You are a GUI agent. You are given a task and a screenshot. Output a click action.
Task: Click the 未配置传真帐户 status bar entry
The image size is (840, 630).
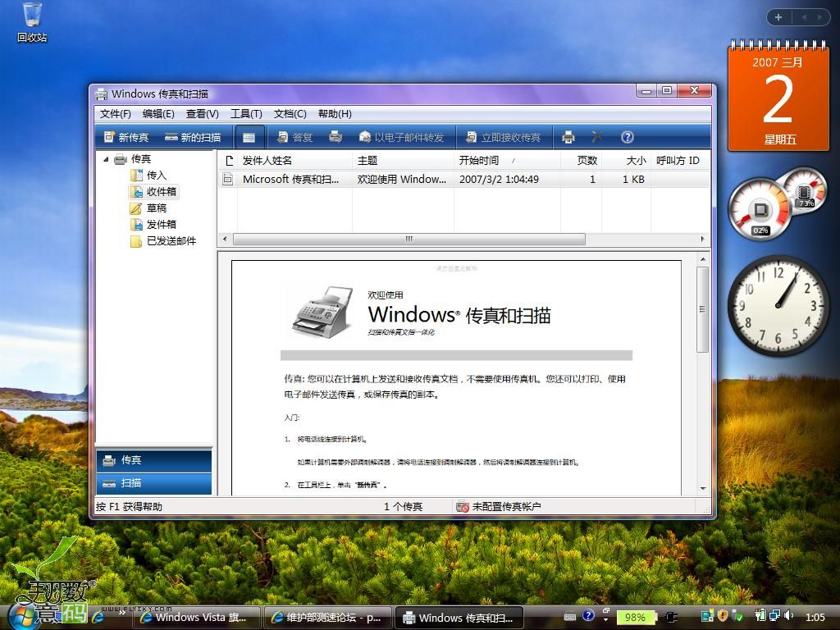click(x=498, y=506)
